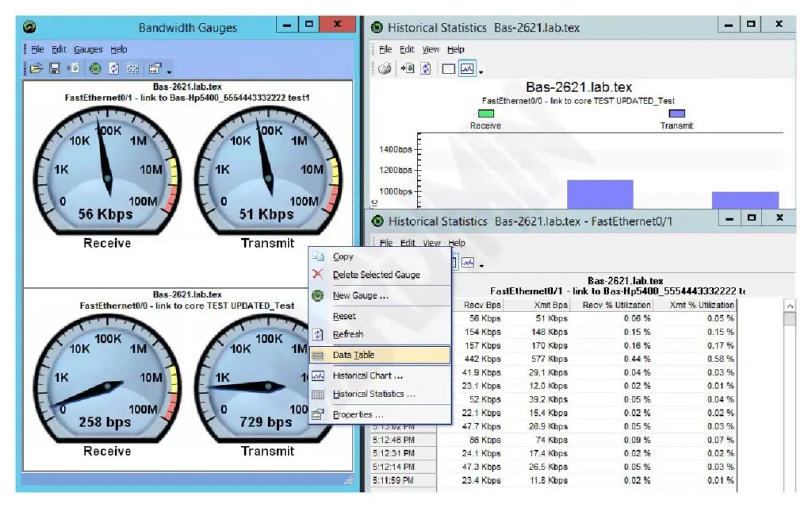The width and height of the screenshot is (812, 508).
Task: Expand the arrow beside the chart view button
Action: click(481, 72)
